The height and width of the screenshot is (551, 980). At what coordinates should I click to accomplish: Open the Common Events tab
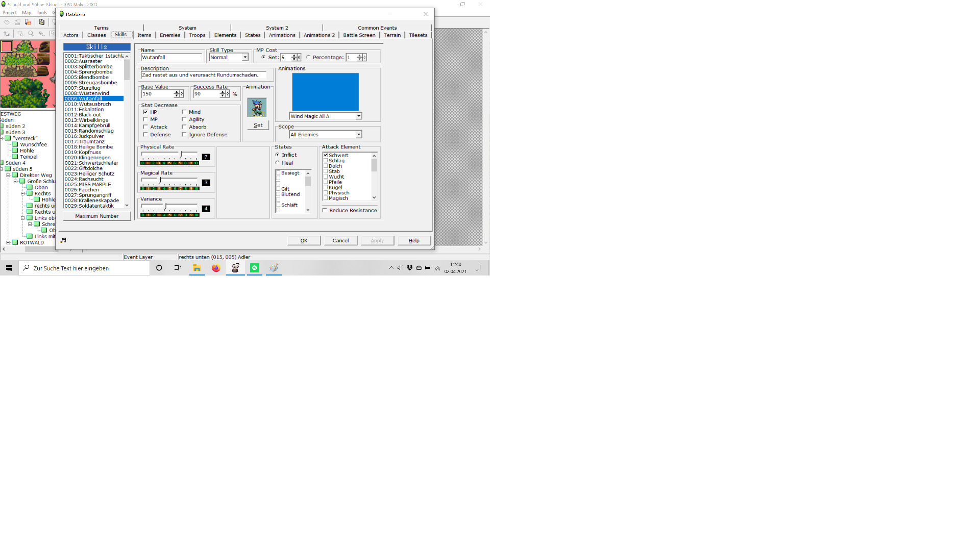pos(377,28)
